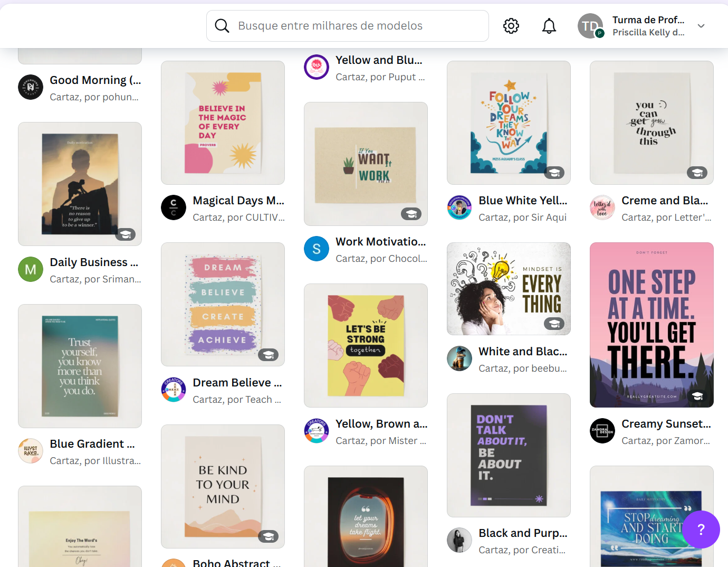Click 'Cartaz, por Mister ...' text
This screenshot has height=567, width=728.
click(x=381, y=441)
